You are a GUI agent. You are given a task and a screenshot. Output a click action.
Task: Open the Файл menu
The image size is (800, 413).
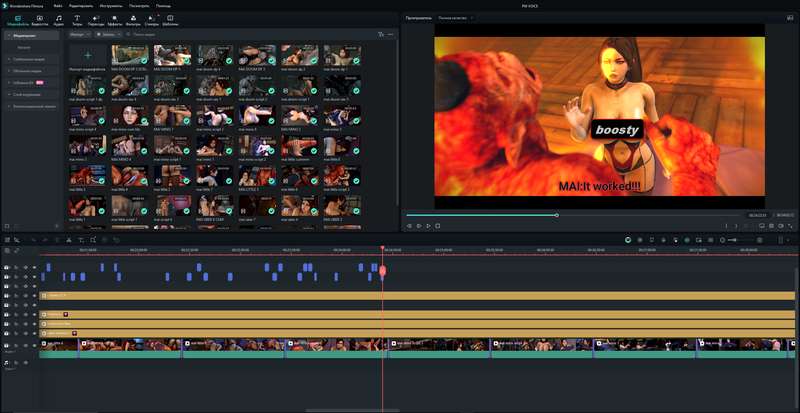click(58, 6)
